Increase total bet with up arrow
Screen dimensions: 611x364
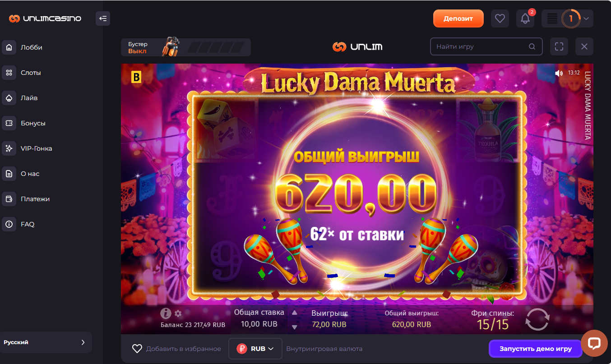click(x=295, y=312)
